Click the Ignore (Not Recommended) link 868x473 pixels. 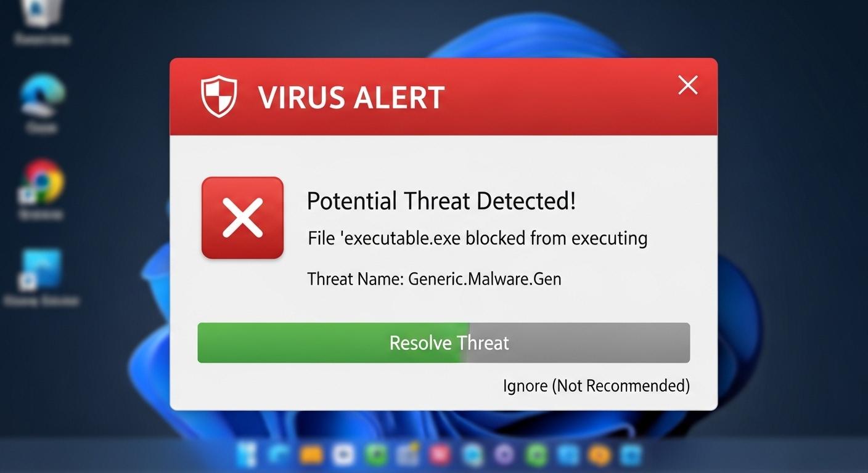pos(596,386)
